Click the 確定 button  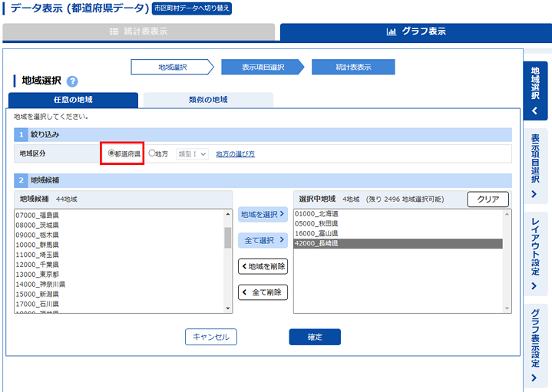click(x=314, y=337)
